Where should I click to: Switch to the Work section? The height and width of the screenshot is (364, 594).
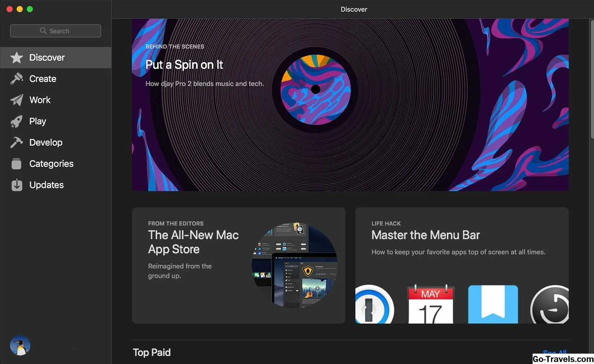56,100
